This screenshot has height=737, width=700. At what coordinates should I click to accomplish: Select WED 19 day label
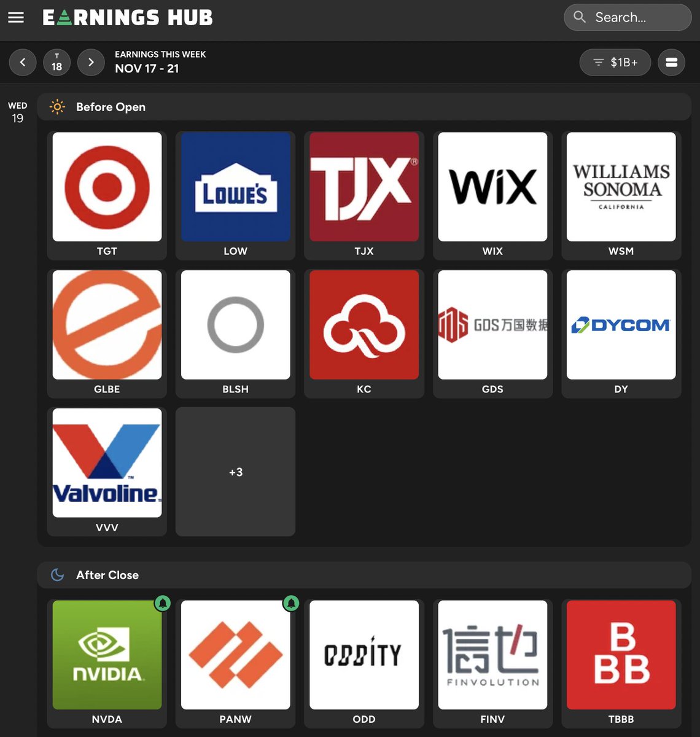18,112
